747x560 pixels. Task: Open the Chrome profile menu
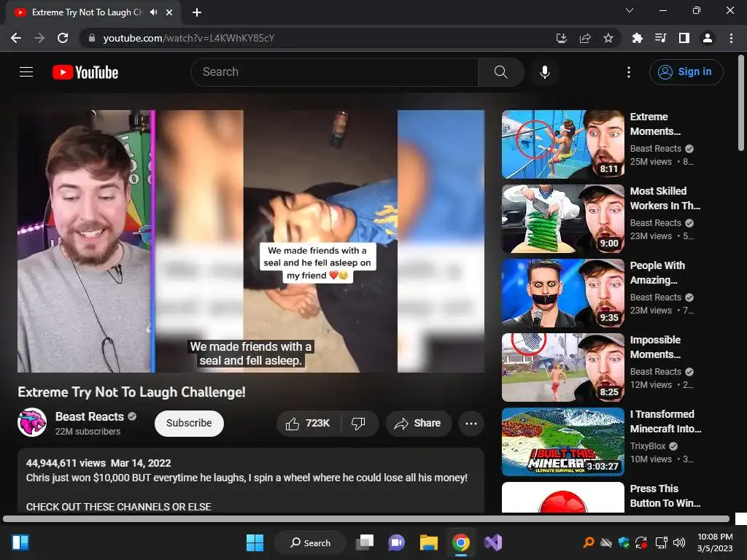tap(708, 38)
